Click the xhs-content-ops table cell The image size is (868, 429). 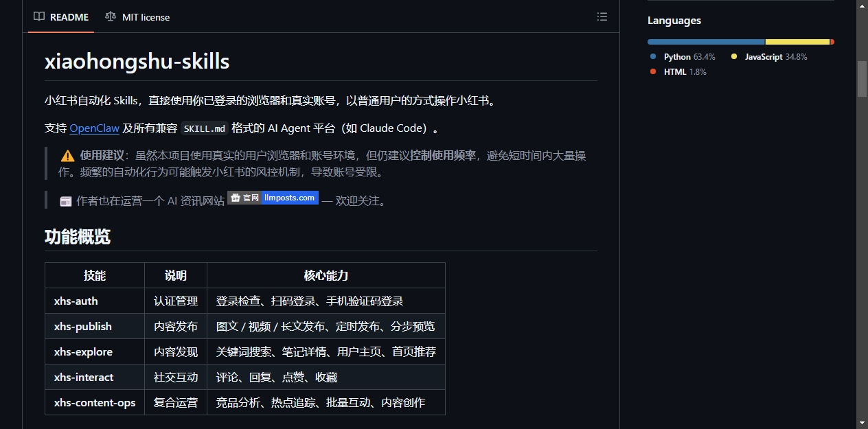click(x=95, y=402)
